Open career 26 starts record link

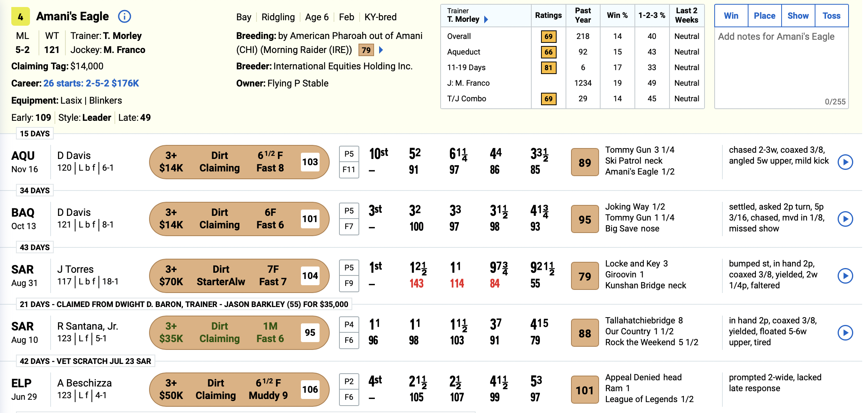[x=91, y=83]
